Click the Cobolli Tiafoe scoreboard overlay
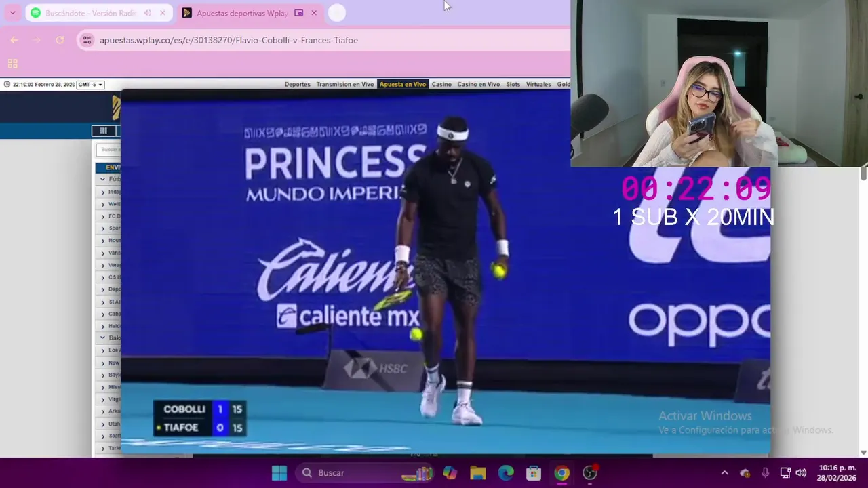Viewport: 868px width, 488px height. (x=199, y=418)
